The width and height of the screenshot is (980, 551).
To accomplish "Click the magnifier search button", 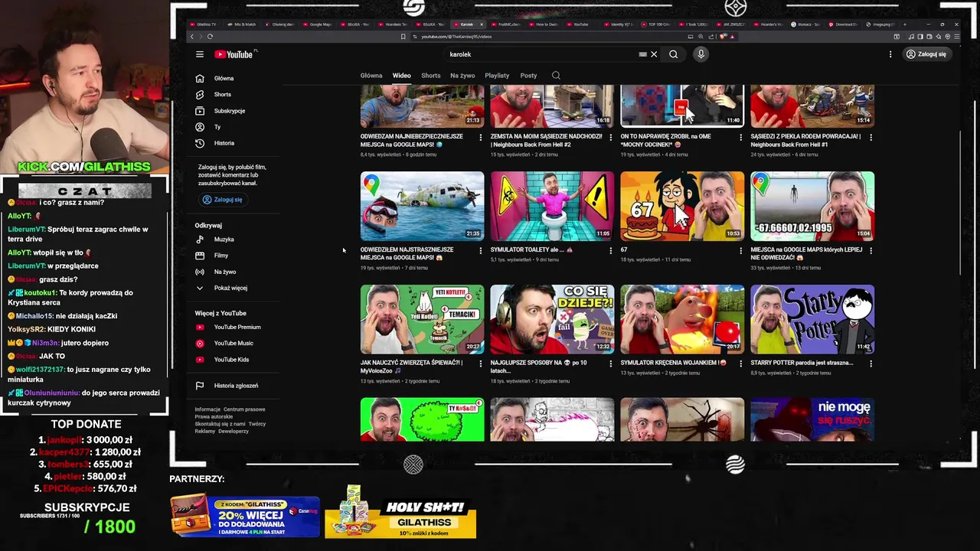I will click(674, 54).
